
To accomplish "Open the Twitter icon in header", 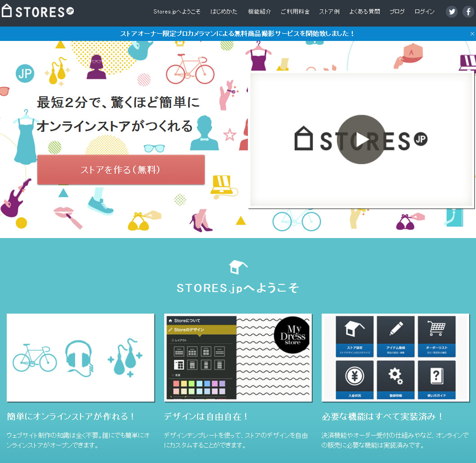I will [452, 12].
